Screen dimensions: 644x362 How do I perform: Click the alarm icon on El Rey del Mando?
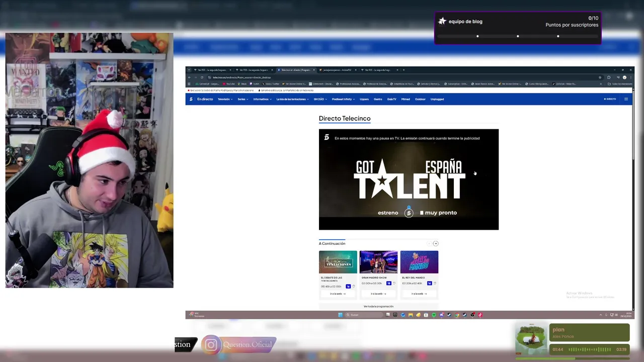pyautogui.click(x=435, y=283)
